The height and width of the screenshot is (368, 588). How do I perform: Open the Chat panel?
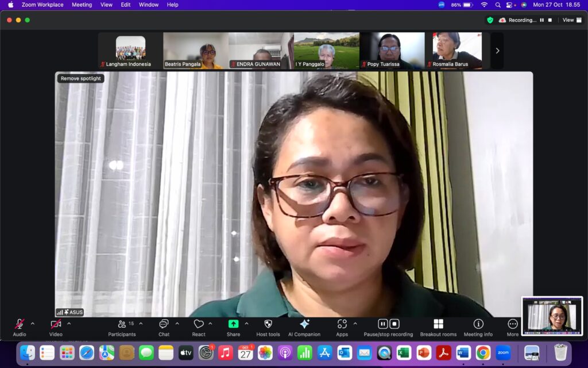click(164, 325)
